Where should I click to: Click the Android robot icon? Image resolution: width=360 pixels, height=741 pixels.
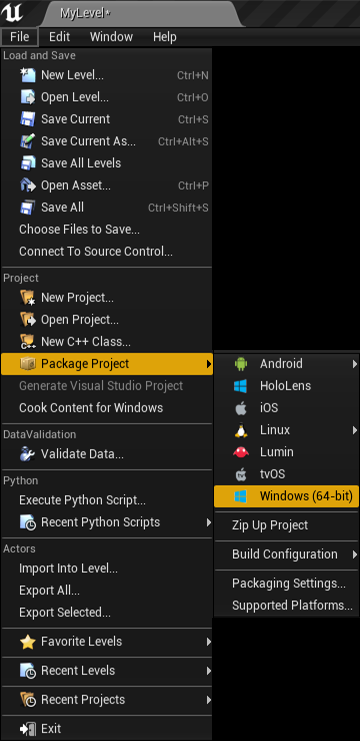(x=240, y=364)
